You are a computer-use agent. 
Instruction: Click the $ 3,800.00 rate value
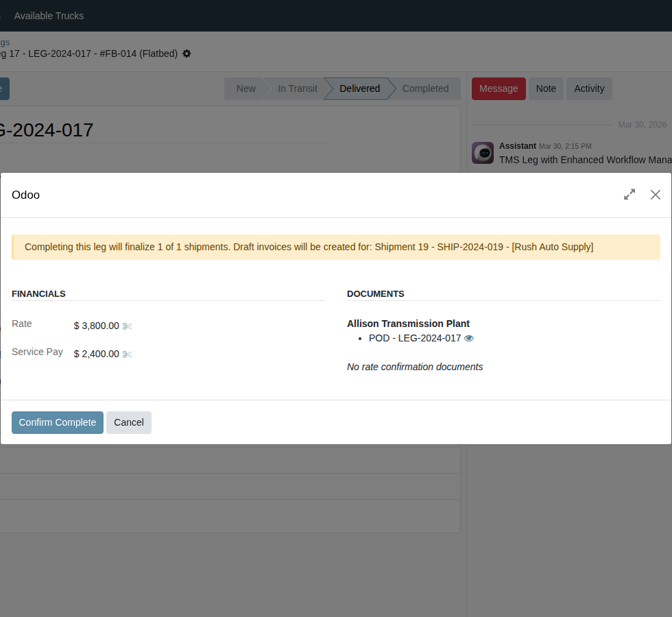point(97,326)
